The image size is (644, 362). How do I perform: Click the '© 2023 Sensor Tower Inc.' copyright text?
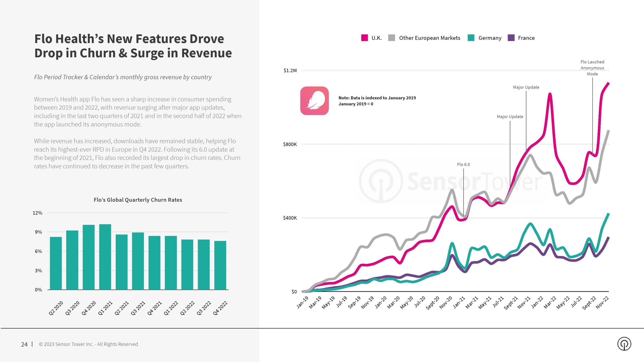(89, 344)
